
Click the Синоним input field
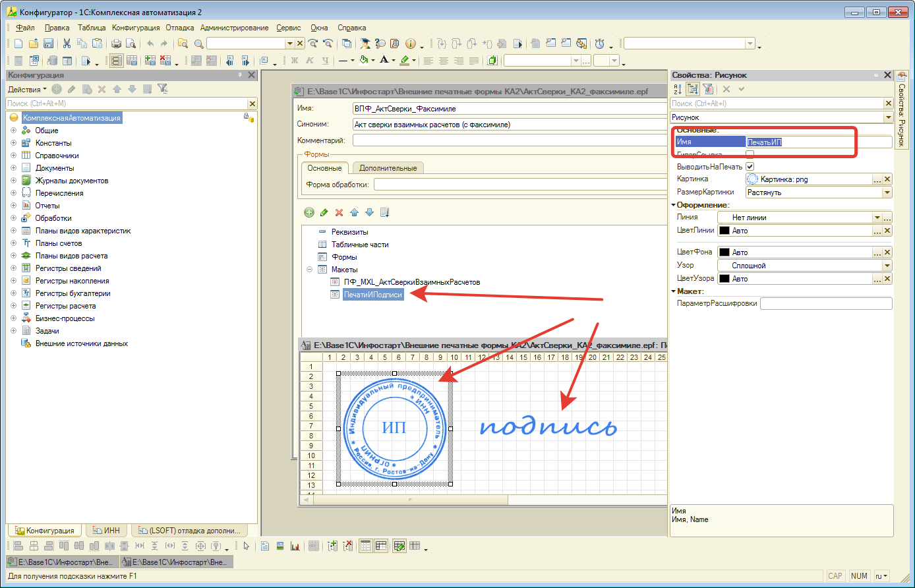(510, 124)
